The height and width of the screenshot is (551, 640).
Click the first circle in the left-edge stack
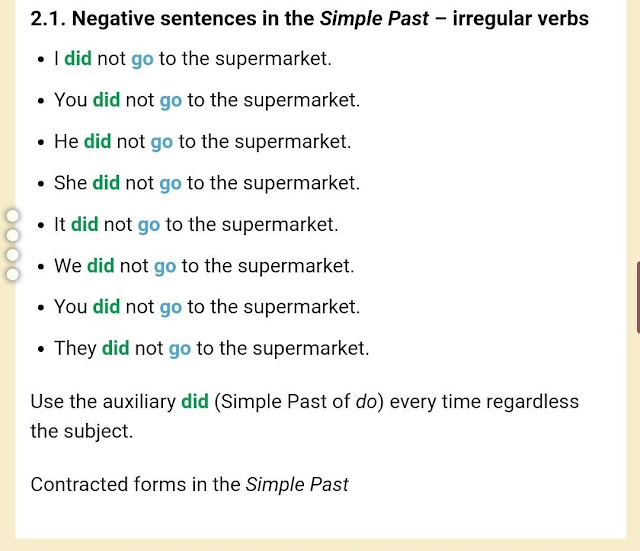coord(13,216)
